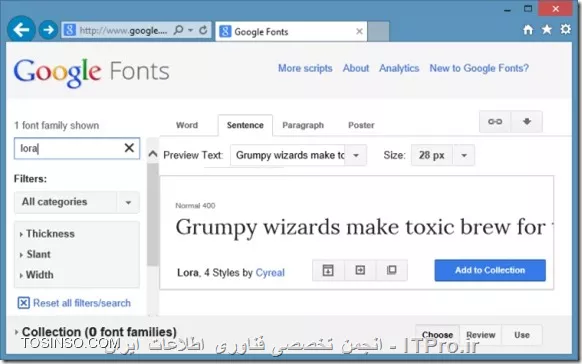Open New to Google Fonts? link
This screenshot has height=364, width=582.
(479, 68)
